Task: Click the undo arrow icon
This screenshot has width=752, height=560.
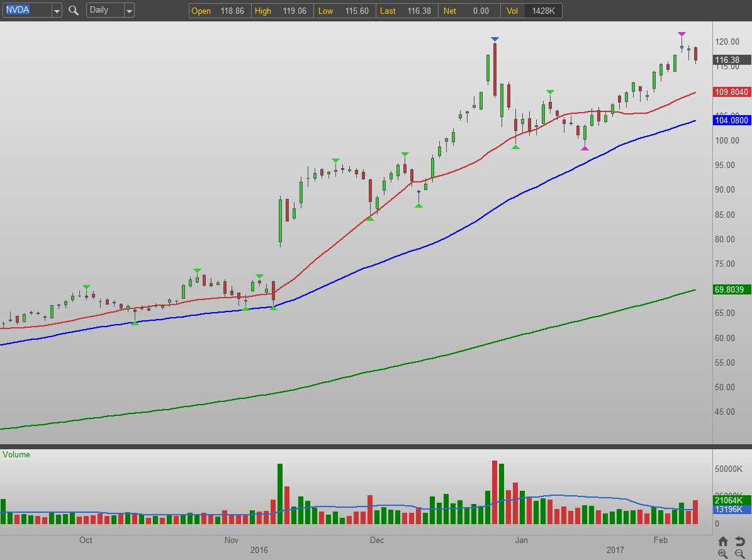Action: 739,541
